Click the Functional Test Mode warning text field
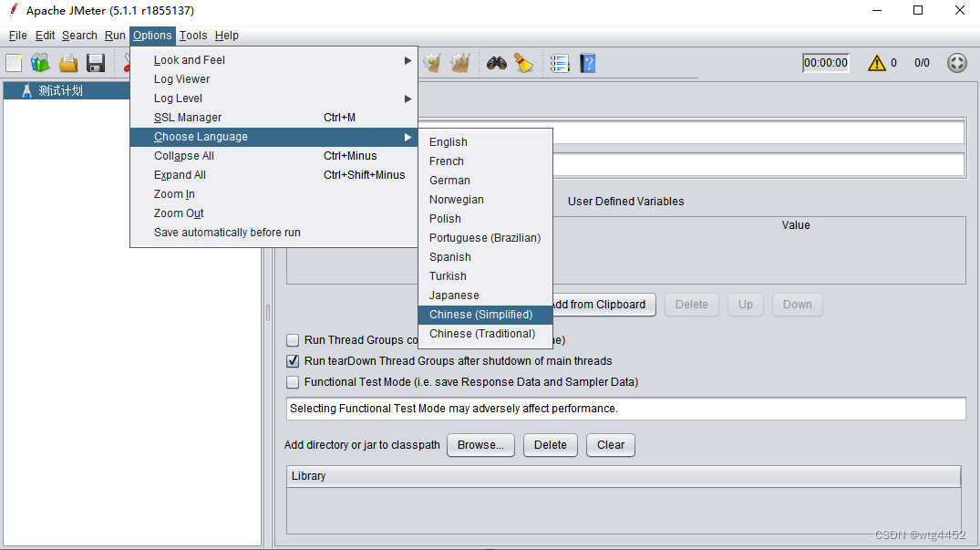 tap(625, 409)
